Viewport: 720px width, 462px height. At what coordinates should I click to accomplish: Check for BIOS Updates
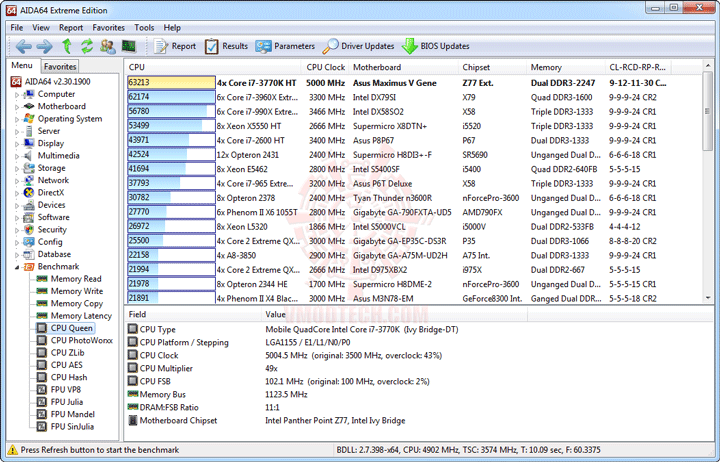pyautogui.click(x=435, y=46)
